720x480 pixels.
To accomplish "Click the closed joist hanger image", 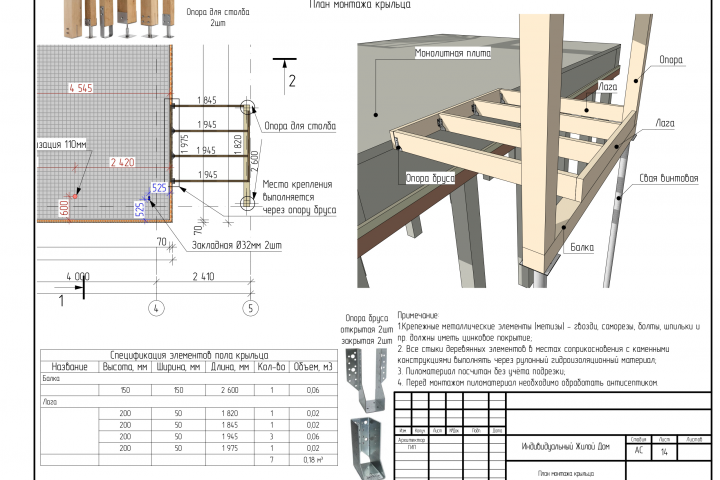I will tap(367, 448).
